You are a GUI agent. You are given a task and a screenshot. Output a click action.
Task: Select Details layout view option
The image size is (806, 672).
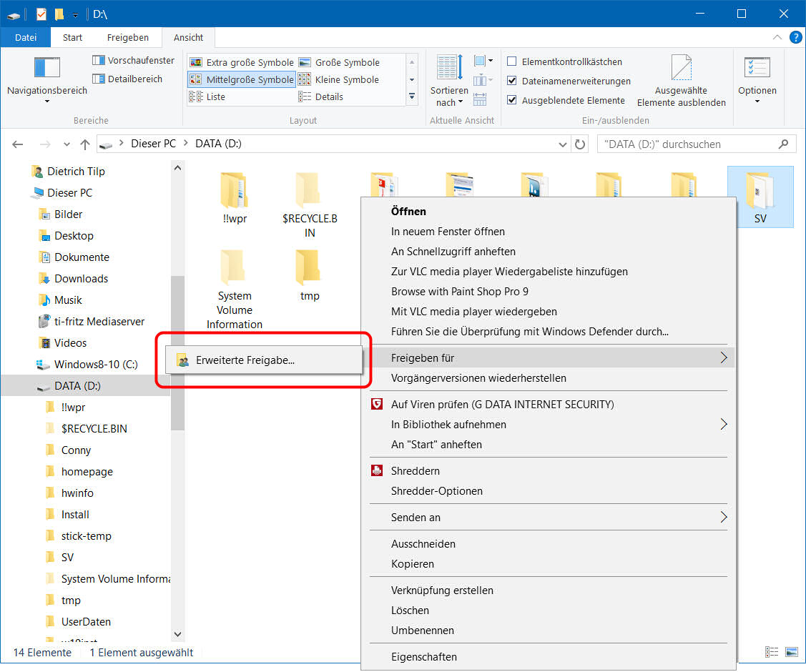[x=329, y=97]
